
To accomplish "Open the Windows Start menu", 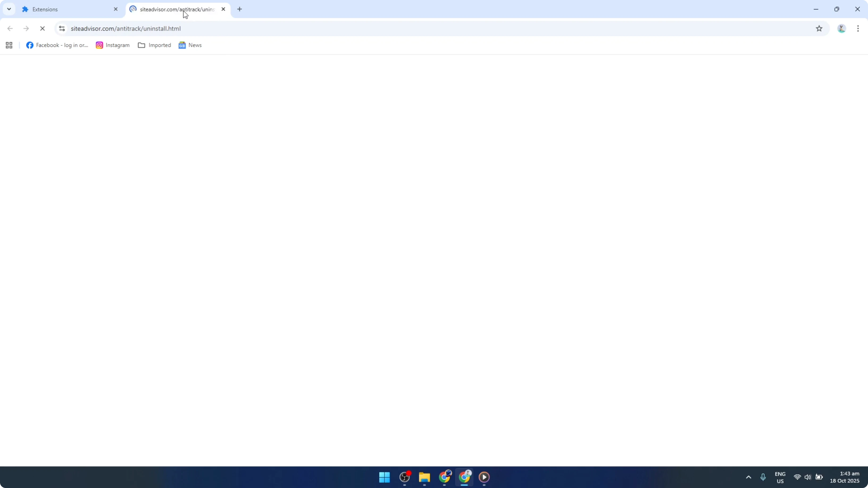I will pyautogui.click(x=384, y=477).
